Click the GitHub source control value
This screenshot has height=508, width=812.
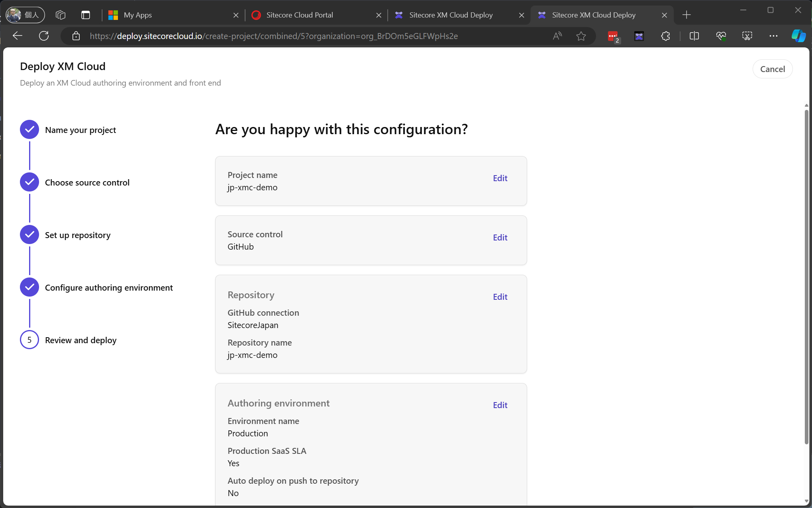(x=241, y=246)
